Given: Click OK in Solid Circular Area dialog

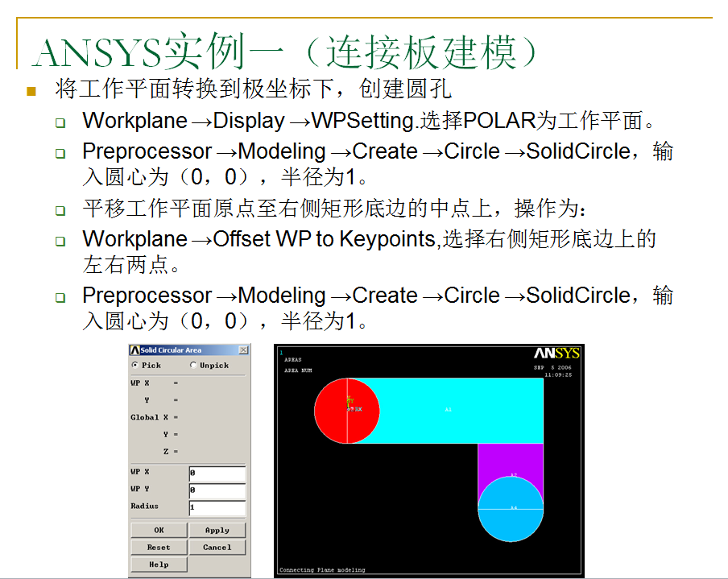Looking at the screenshot, I should tap(159, 530).
